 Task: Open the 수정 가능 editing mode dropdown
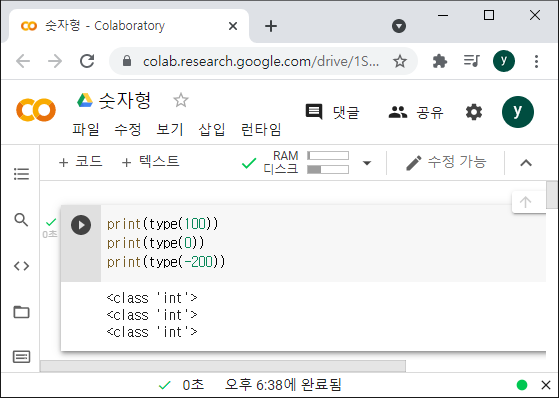[446, 163]
